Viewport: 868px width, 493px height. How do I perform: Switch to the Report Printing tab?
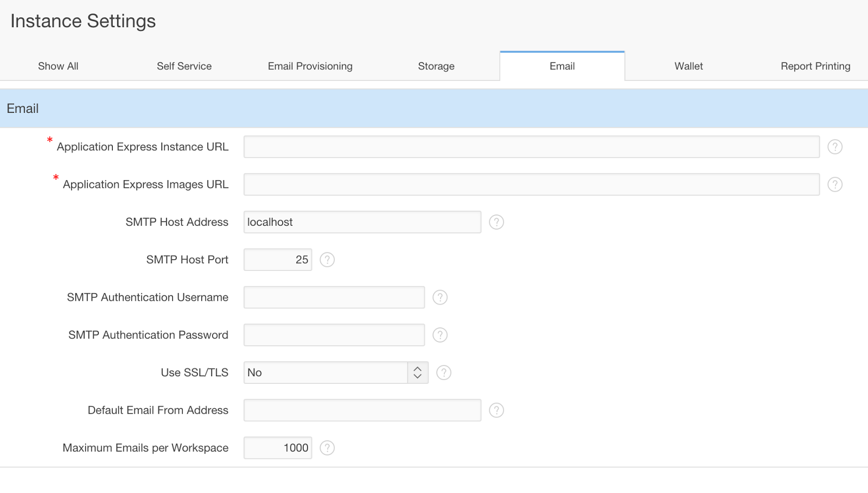[815, 66]
